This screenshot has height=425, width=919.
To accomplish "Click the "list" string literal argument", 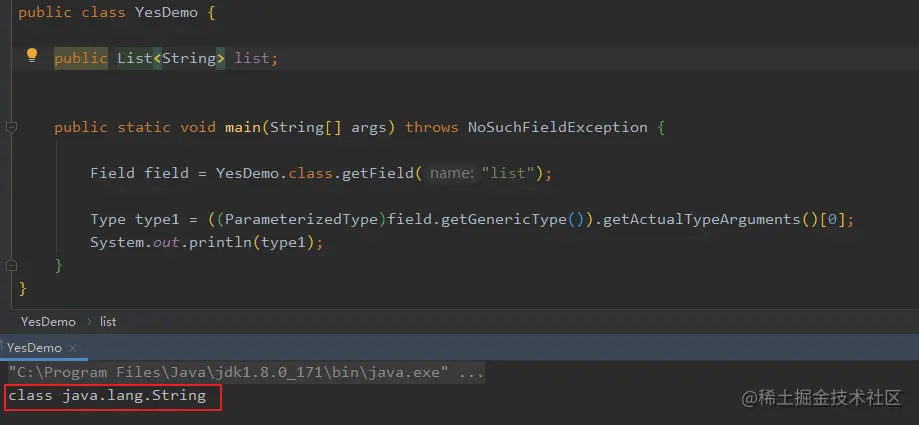I will [508, 174].
